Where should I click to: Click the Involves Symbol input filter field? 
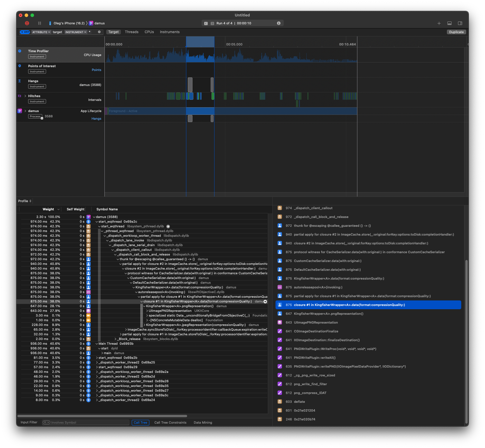(86, 422)
